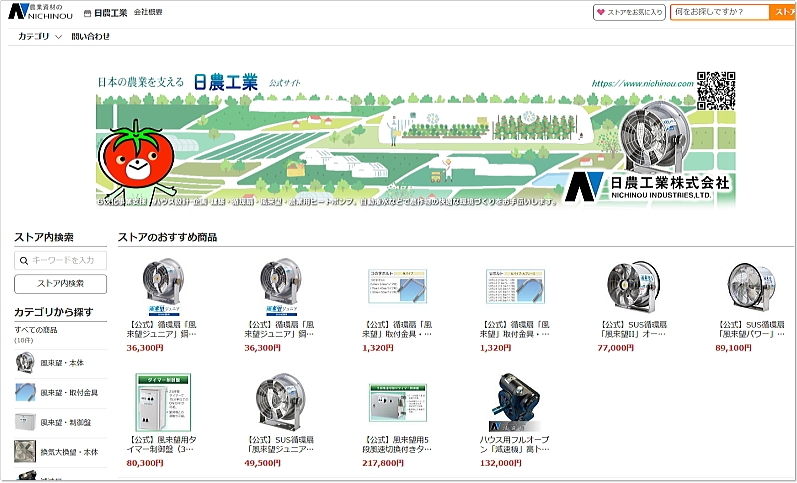
Task: Open the 風来望・制御盤 category text
Action: click(x=66, y=422)
